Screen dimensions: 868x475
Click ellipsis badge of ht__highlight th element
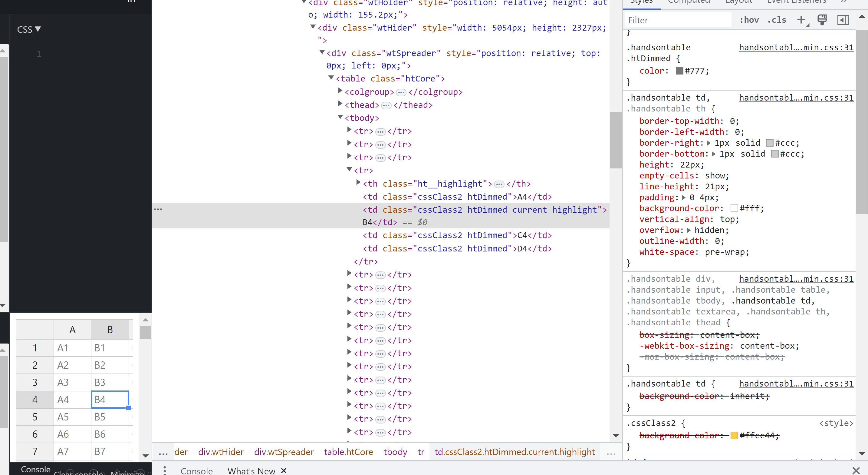(x=499, y=184)
